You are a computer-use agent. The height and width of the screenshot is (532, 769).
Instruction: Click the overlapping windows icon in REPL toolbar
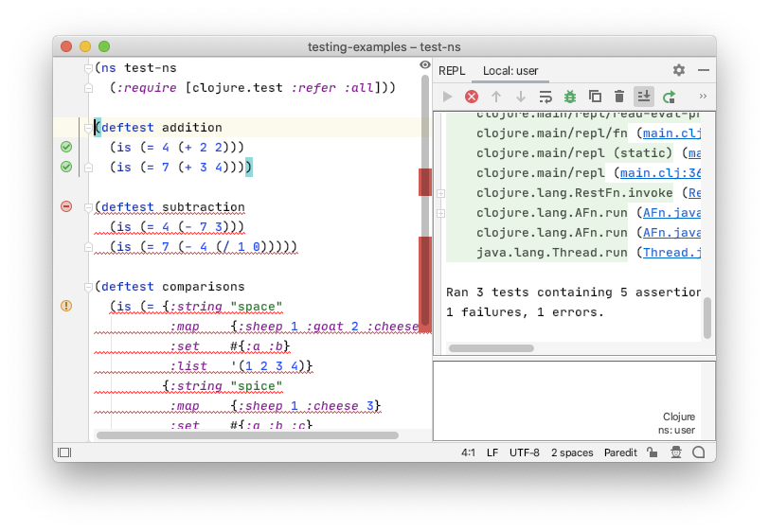click(595, 97)
